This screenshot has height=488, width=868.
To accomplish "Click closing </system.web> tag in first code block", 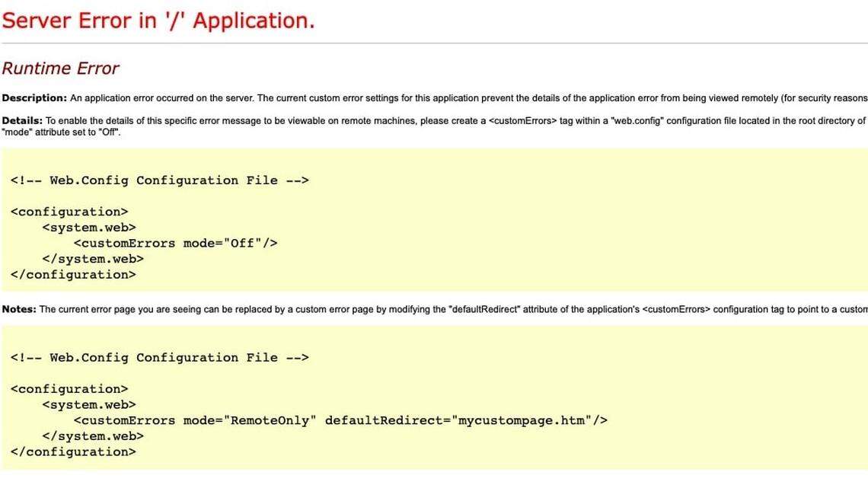I will pyautogui.click(x=93, y=259).
